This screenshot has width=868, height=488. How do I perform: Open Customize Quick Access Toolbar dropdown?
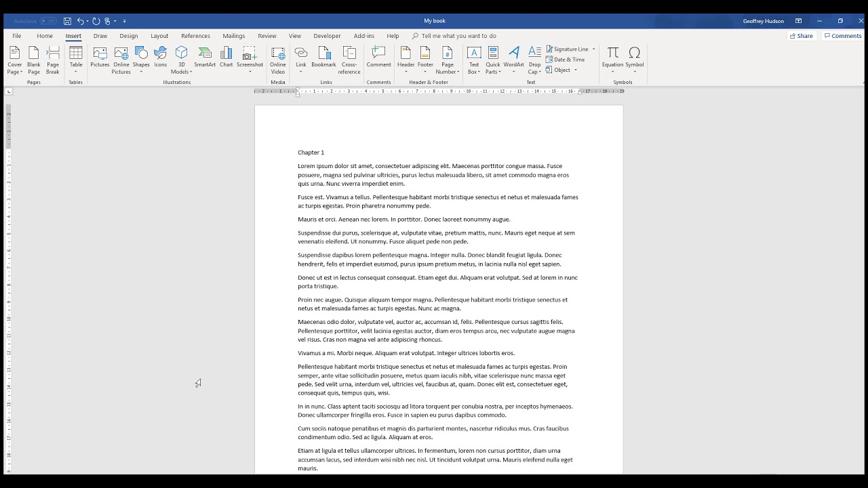[x=125, y=21]
